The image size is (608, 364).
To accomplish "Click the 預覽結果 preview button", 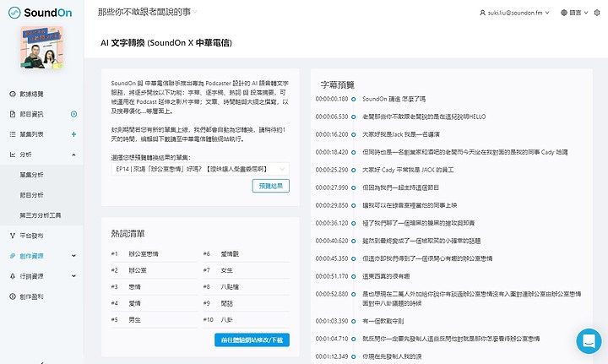I will click(271, 186).
